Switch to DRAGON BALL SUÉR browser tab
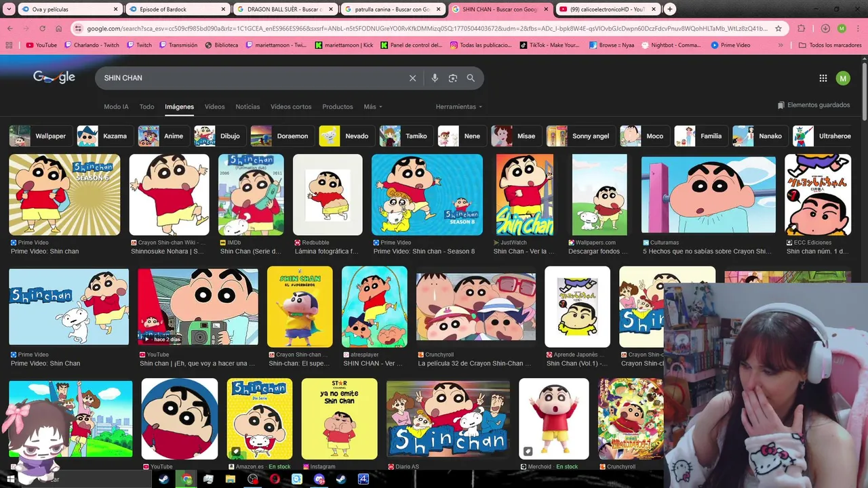 pos(285,9)
